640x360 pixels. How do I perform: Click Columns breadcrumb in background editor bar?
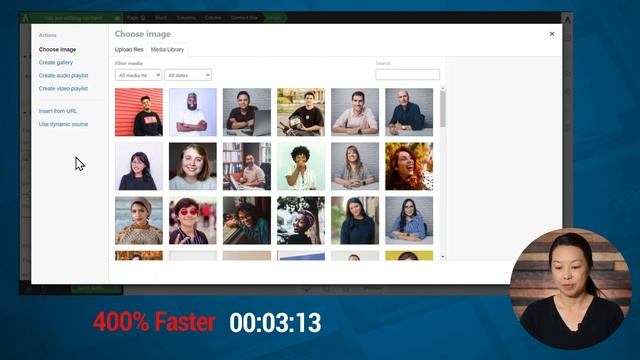click(186, 18)
